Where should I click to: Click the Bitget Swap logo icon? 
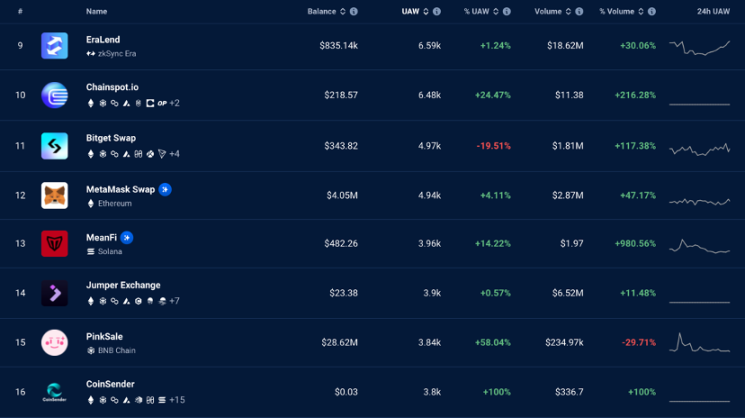click(x=54, y=145)
